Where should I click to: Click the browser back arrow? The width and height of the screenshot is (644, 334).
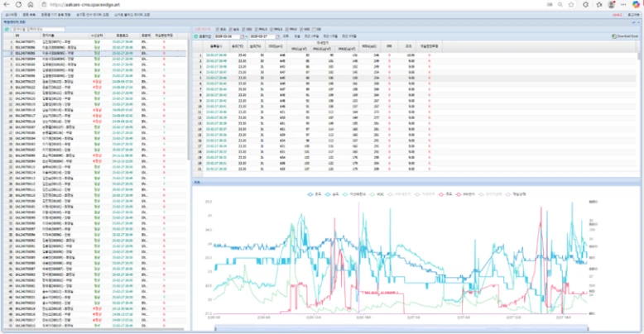(x=7, y=4)
